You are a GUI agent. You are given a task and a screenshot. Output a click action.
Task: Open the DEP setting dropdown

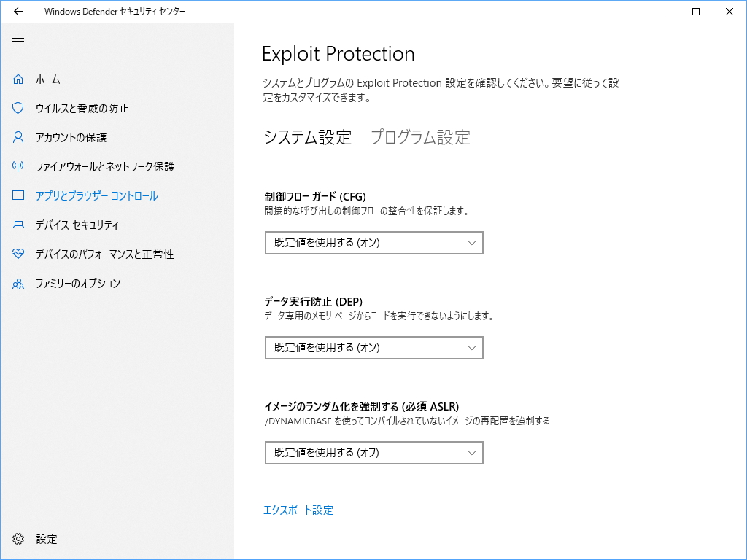pos(373,348)
